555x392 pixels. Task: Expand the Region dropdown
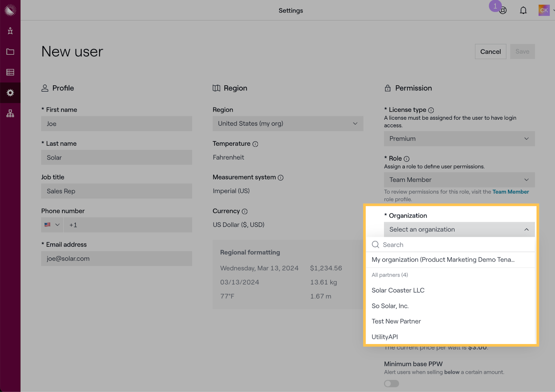point(288,123)
